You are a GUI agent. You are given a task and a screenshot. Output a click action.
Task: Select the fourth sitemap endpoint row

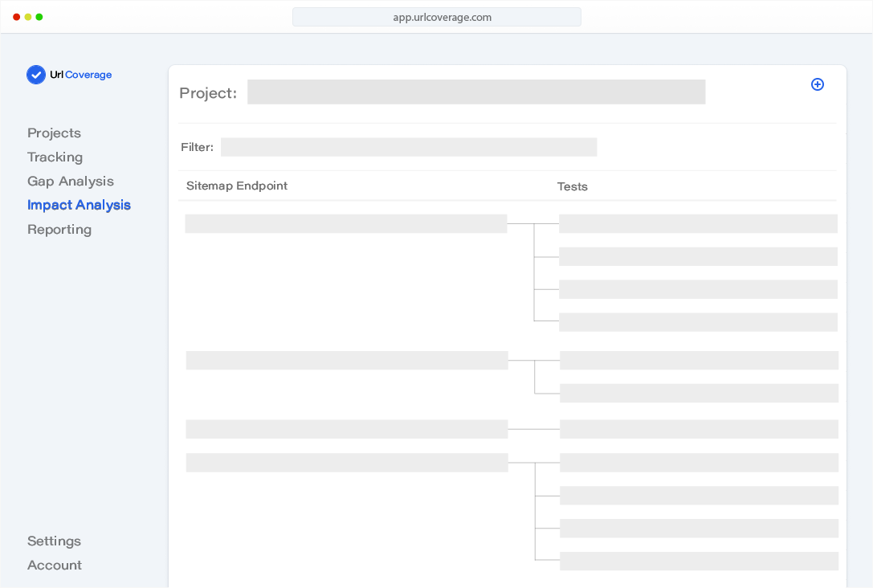pos(347,462)
